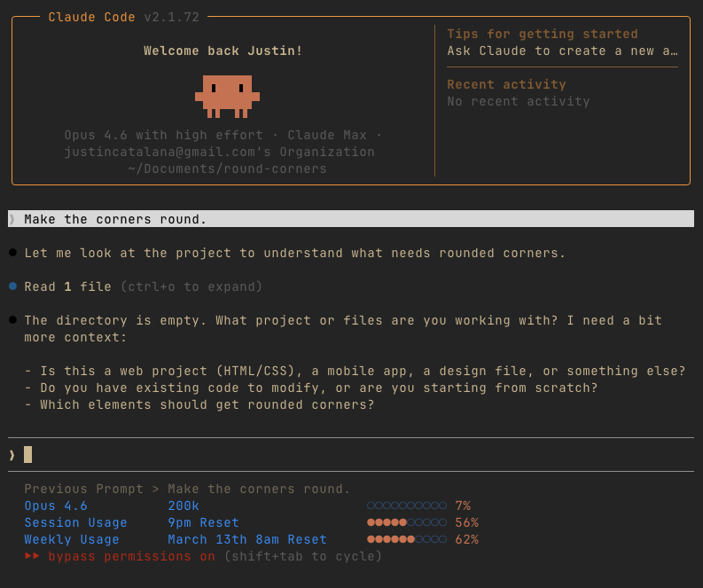
Task: Click the Claude Code pixel mascot icon
Action: coord(226,96)
